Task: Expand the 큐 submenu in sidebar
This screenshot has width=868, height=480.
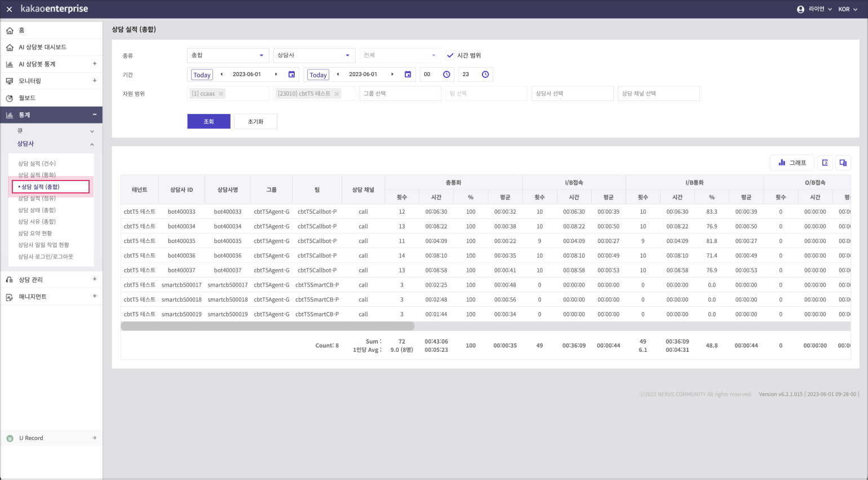Action: (92, 131)
